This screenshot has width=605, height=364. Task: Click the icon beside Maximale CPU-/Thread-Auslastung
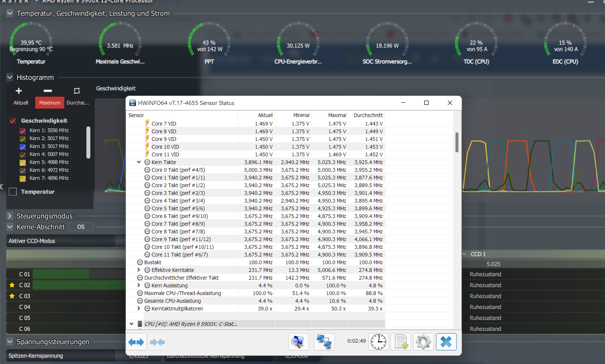pyautogui.click(x=140, y=293)
